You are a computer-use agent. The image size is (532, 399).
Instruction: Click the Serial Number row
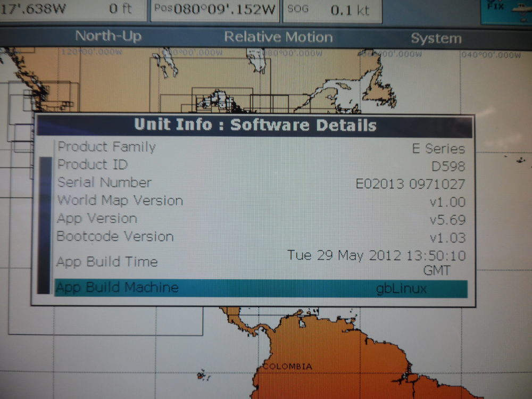point(261,183)
